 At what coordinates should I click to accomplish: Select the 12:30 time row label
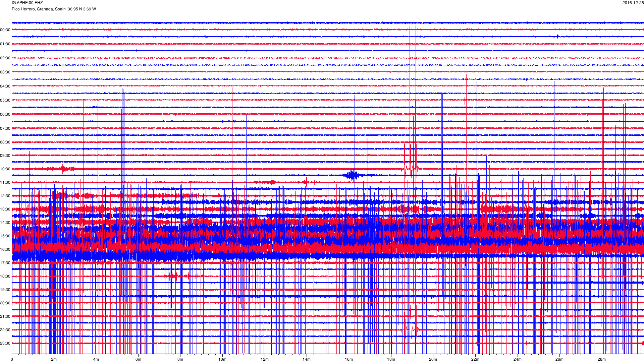[x=5, y=196]
